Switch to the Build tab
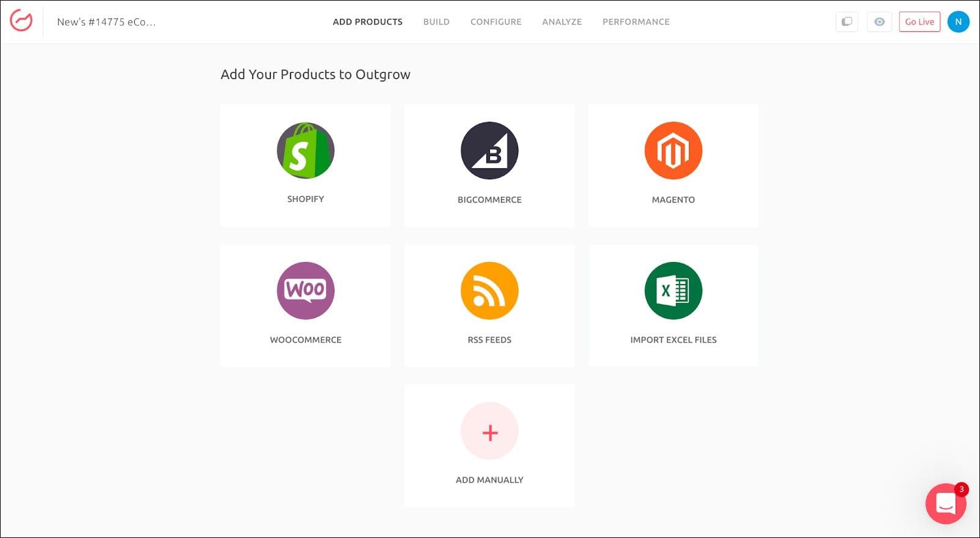This screenshot has height=538, width=980. point(436,22)
